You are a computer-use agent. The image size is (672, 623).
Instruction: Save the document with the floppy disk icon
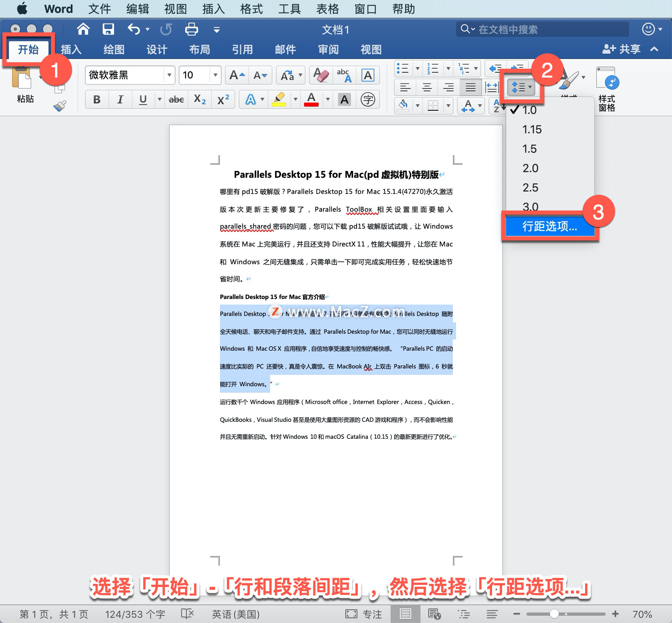[x=108, y=29]
